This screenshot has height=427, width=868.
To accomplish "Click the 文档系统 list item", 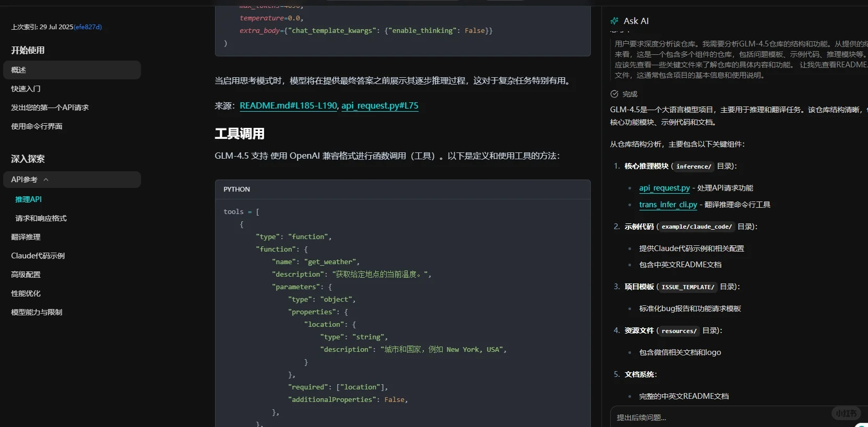I will 641,375.
